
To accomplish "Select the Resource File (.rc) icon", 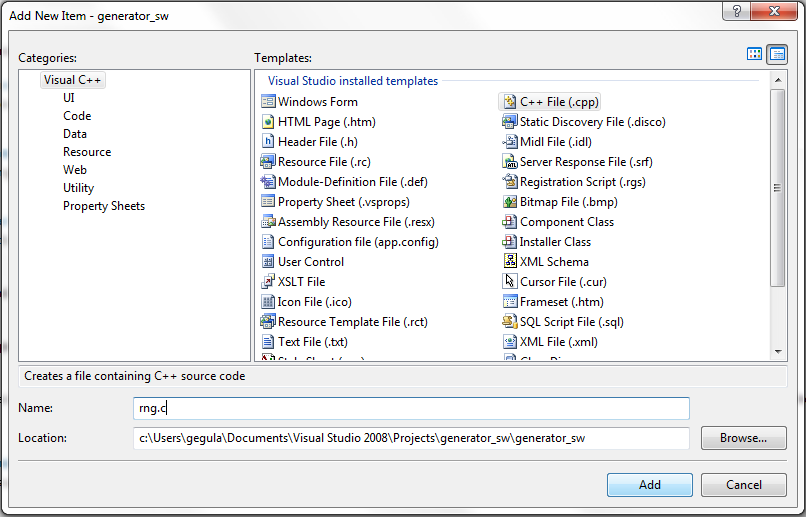I will [268, 162].
